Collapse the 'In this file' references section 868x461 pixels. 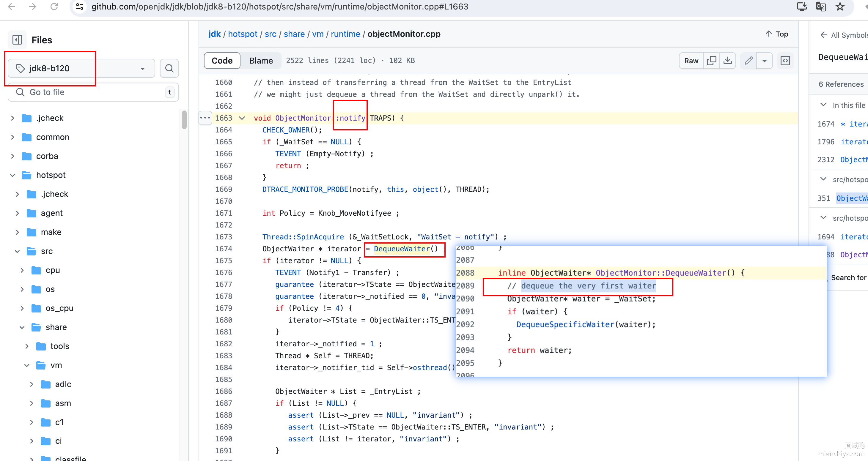tap(823, 105)
